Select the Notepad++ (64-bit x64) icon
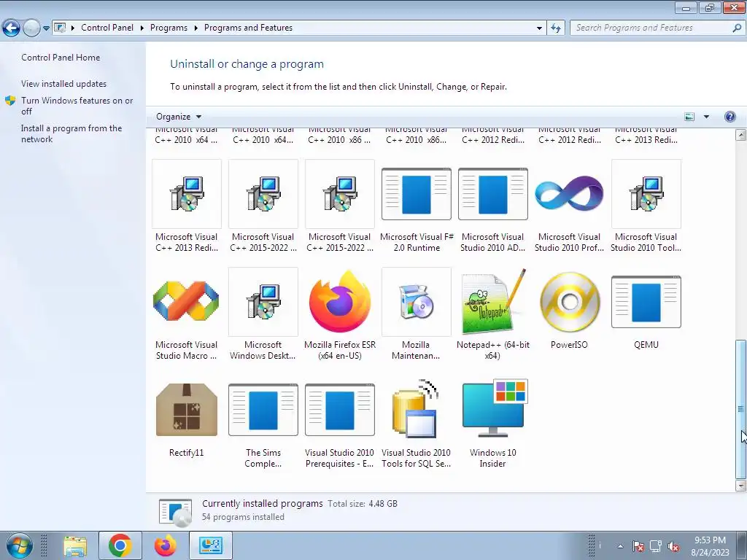The height and width of the screenshot is (560, 747). 493,302
